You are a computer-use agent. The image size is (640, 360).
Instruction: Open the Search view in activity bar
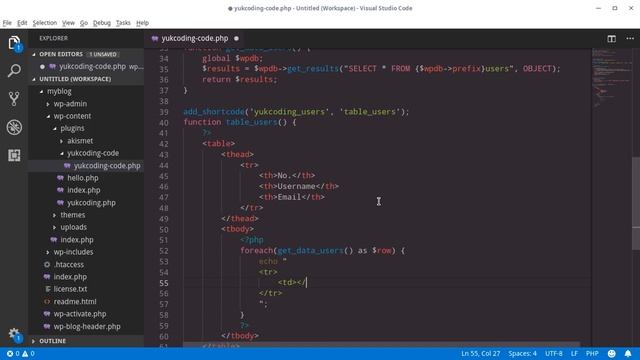tap(14, 71)
